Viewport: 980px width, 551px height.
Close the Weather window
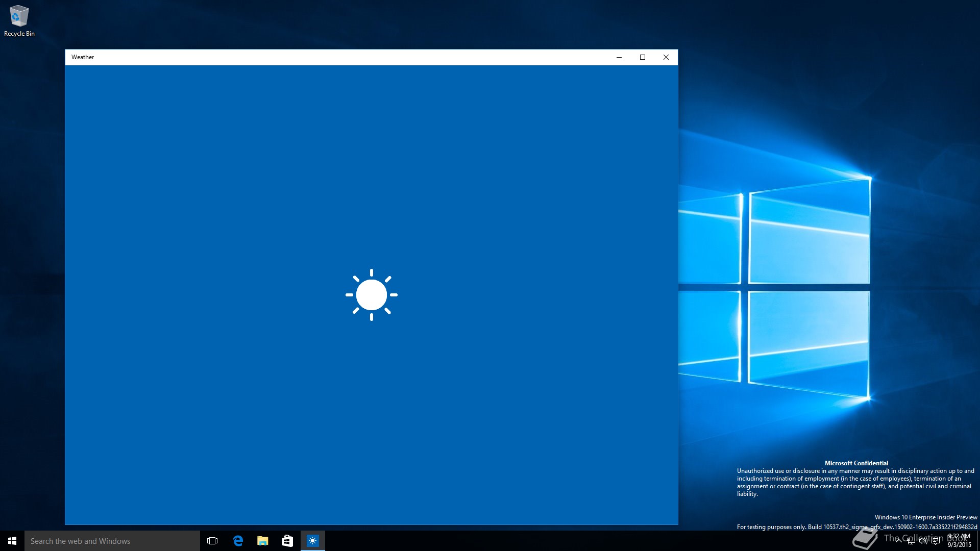point(666,57)
